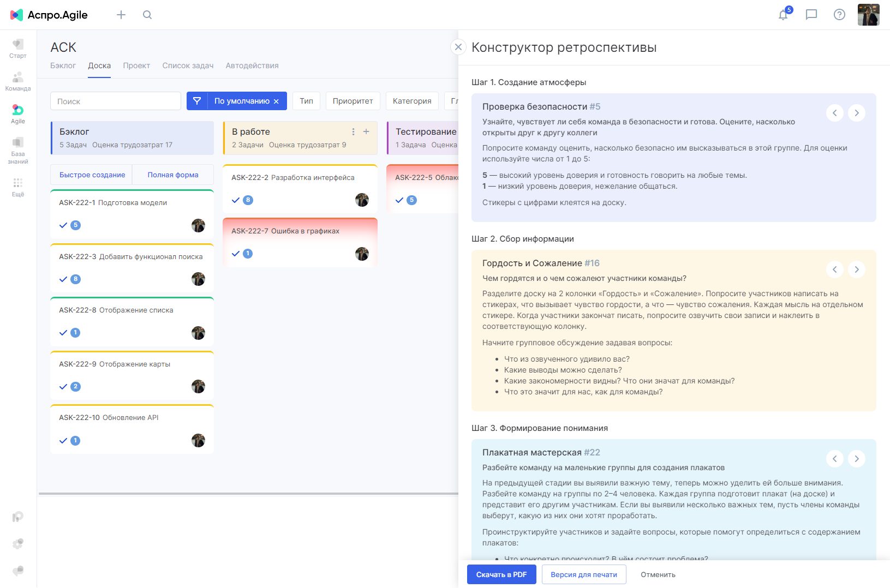
Task: Open the chat messages icon
Action: pos(811,15)
